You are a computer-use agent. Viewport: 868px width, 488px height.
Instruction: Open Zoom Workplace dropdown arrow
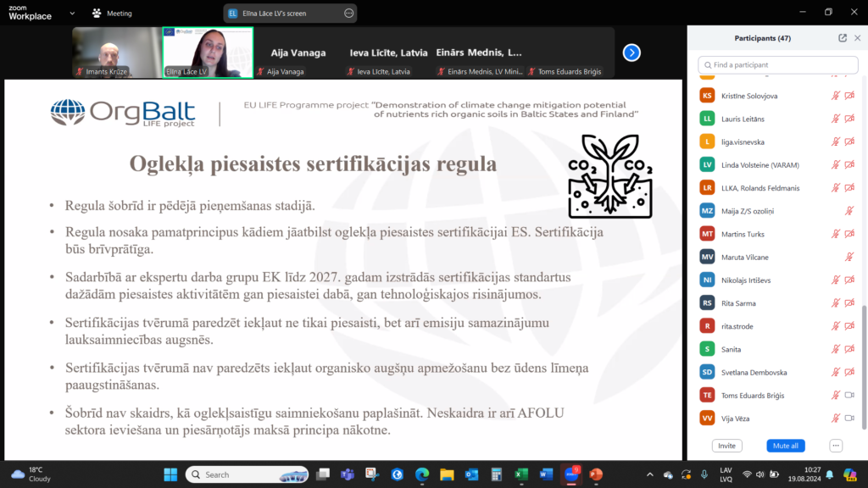point(72,14)
